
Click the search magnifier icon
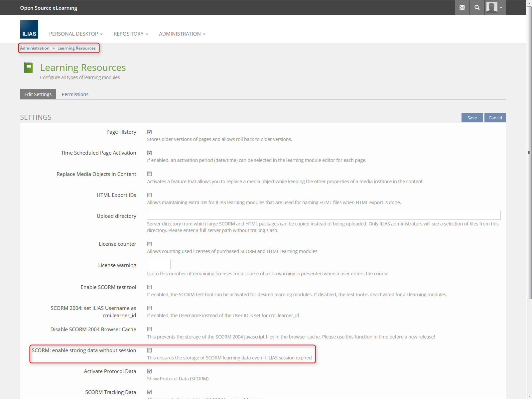pos(477,8)
